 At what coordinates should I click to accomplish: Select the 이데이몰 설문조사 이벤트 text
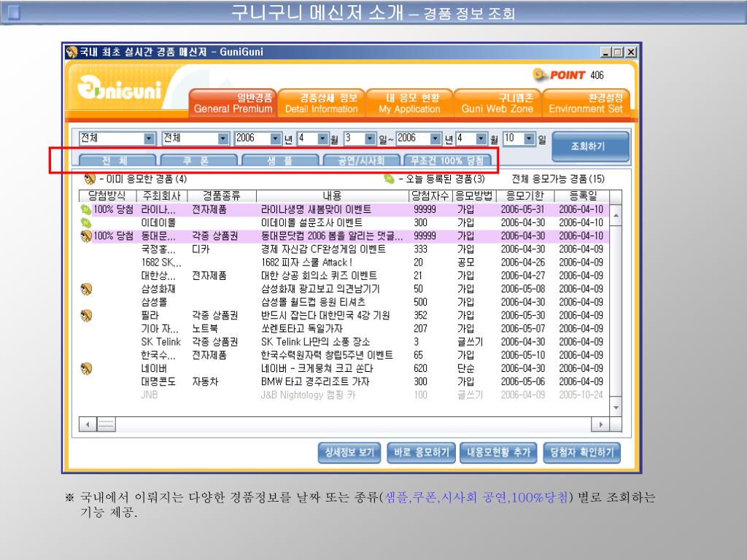311,222
